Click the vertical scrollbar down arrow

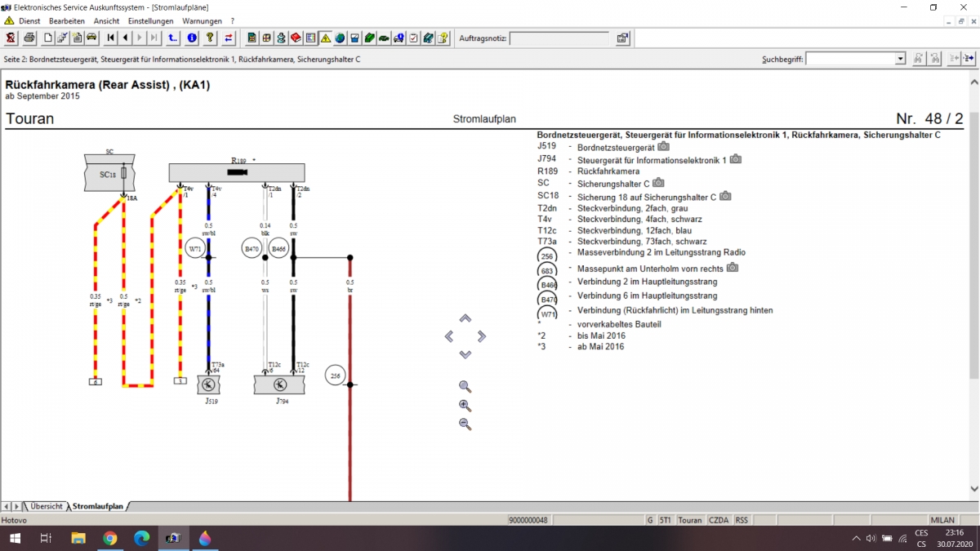tap(973, 489)
